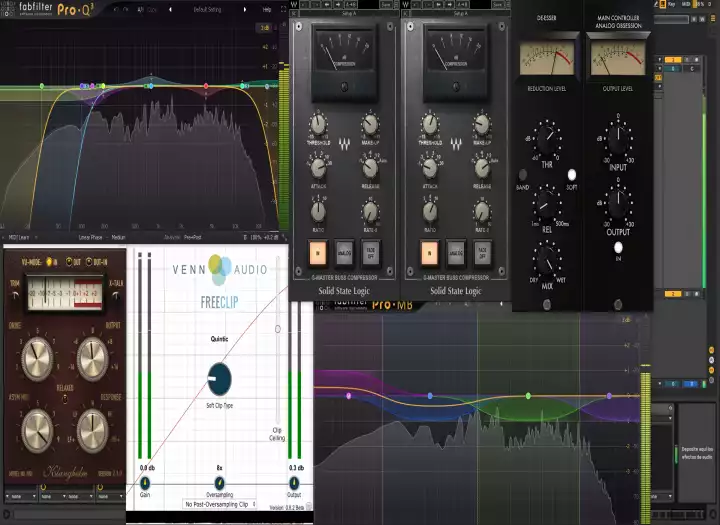Go to previous preset in Pro-Q 3
This screenshot has height=525, width=720.
[170, 9]
